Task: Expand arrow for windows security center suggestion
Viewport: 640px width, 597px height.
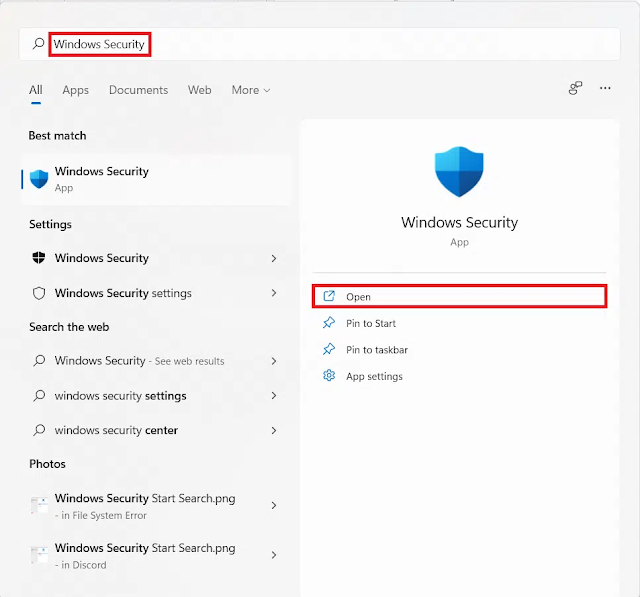Action: click(274, 431)
